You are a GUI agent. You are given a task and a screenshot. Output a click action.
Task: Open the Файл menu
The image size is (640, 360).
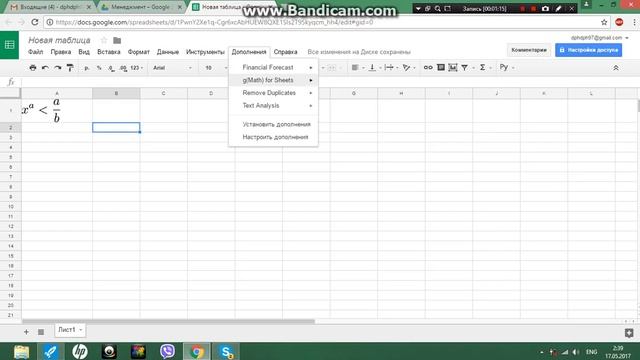(36, 52)
